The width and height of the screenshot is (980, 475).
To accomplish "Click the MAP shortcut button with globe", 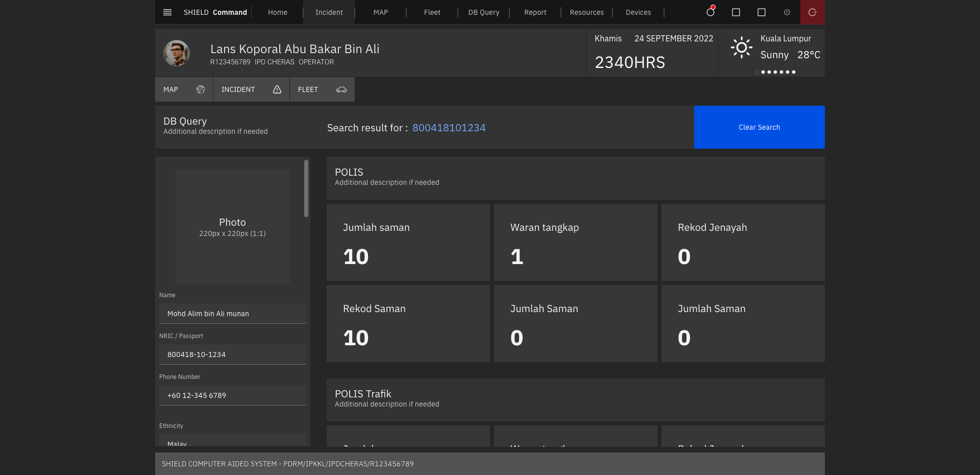I will click(x=184, y=89).
